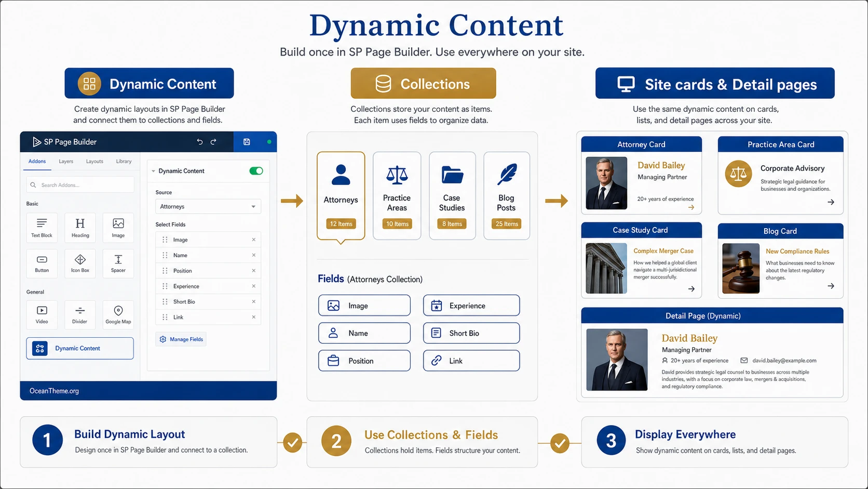Remove the Link field from Select Fields
Viewport: 868px width, 489px height.
(x=254, y=317)
